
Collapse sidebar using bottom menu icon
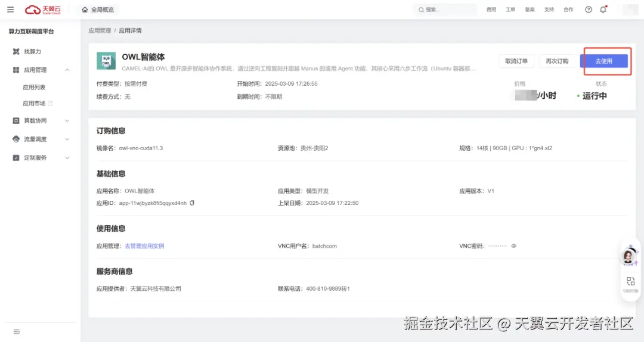[17, 332]
